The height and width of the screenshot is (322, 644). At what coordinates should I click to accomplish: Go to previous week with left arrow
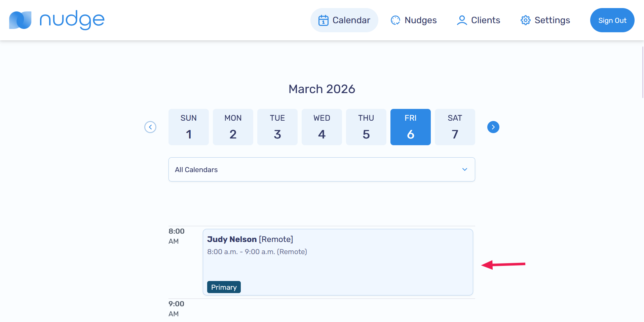tap(150, 127)
